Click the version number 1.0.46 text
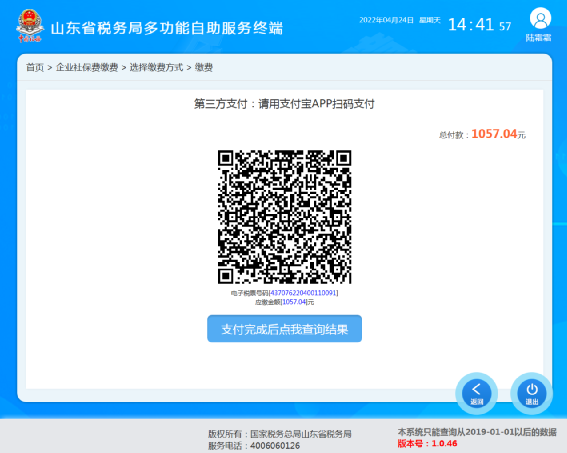Image resolution: width=567 pixels, height=453 pixels. [427, 444]
